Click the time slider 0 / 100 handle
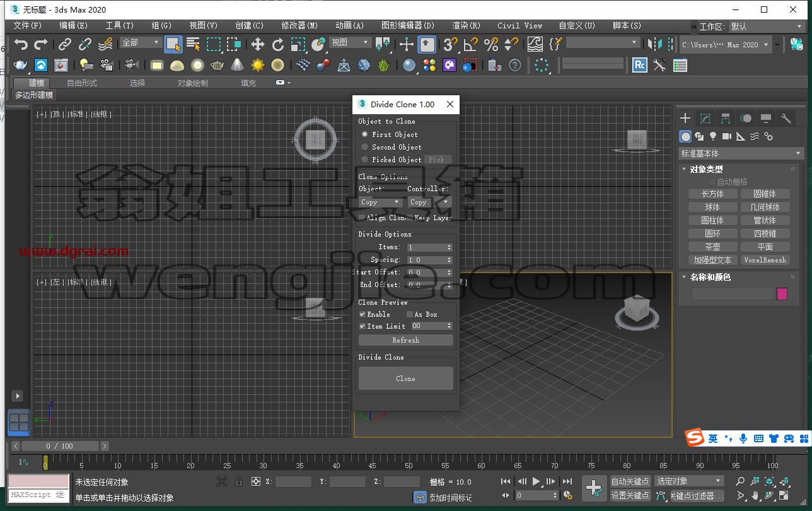 point(59,446)
